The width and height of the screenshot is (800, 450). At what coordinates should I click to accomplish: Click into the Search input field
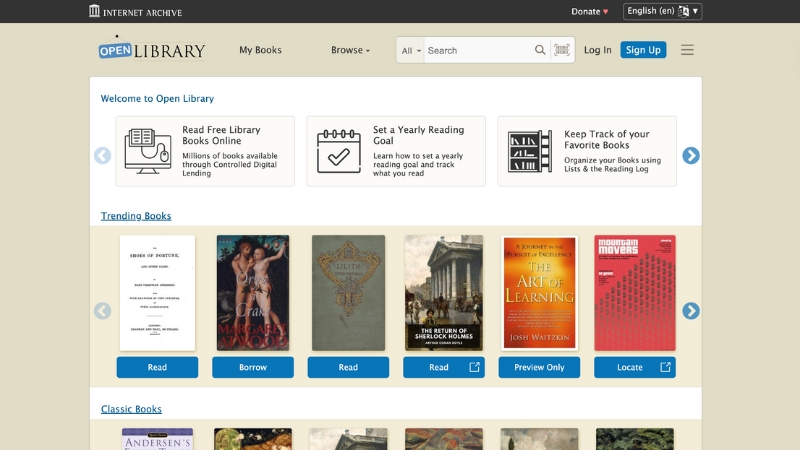[479, 51]
